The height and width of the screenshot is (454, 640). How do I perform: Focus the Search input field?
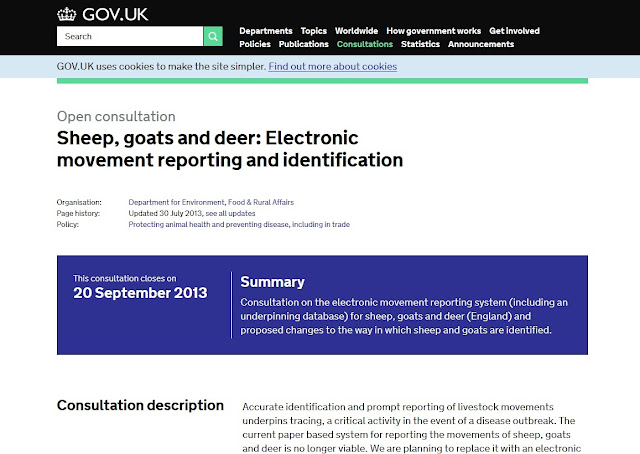(x=130, y=36)
